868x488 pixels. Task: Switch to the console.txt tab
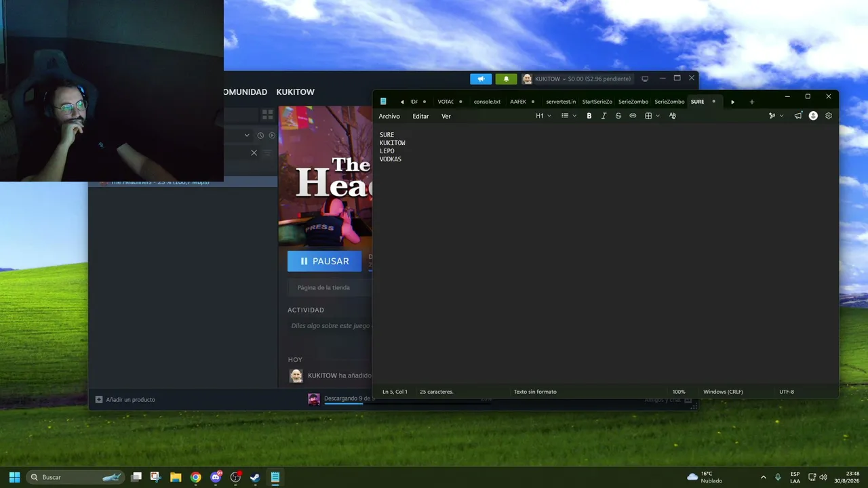pyautogui.click(x=487, y=102)
